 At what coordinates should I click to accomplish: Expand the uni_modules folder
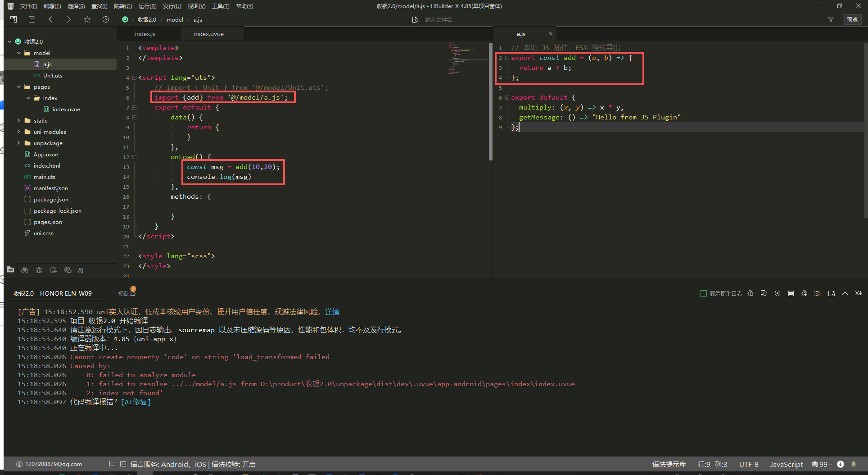tap(19, 132)
